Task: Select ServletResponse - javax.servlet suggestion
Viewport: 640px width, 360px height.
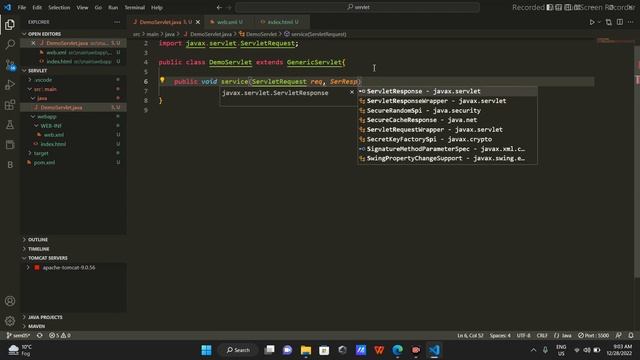Action: 447,91
